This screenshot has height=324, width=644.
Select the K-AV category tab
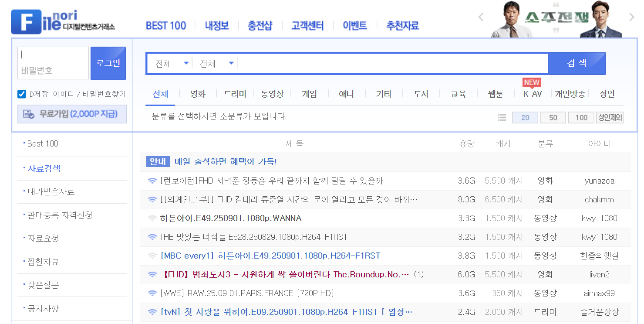533,94
